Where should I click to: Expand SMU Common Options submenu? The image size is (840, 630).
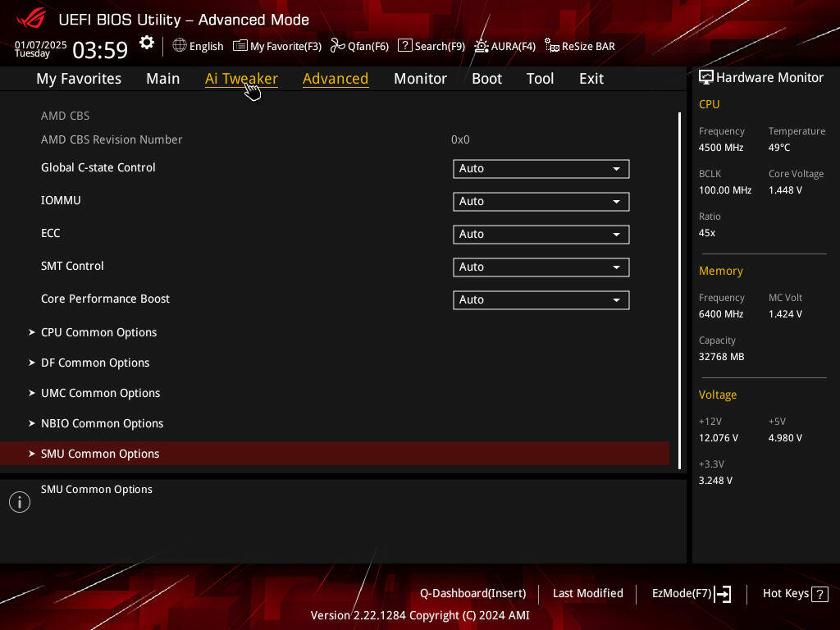coord(335,454)
